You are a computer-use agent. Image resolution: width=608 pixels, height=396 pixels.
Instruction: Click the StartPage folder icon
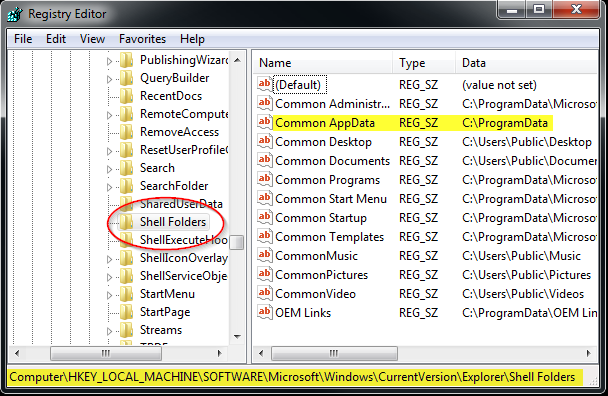pos(126,312)
